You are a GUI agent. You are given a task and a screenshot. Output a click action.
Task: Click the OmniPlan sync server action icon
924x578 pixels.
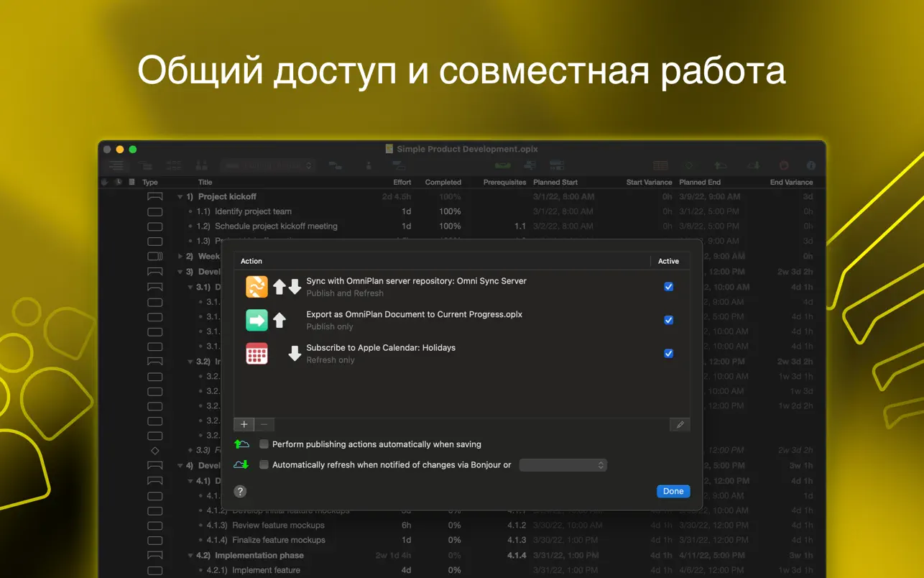pyautogui.click(x=257, y=287)
